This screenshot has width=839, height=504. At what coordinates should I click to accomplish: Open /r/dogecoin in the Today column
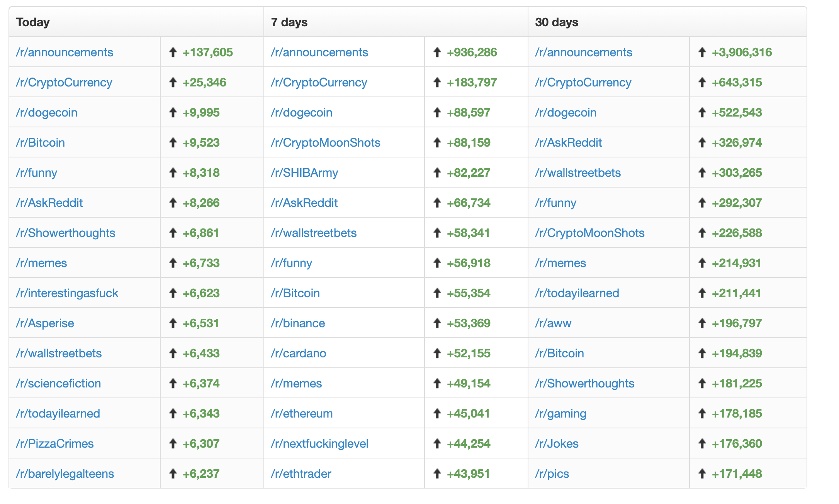47,112
